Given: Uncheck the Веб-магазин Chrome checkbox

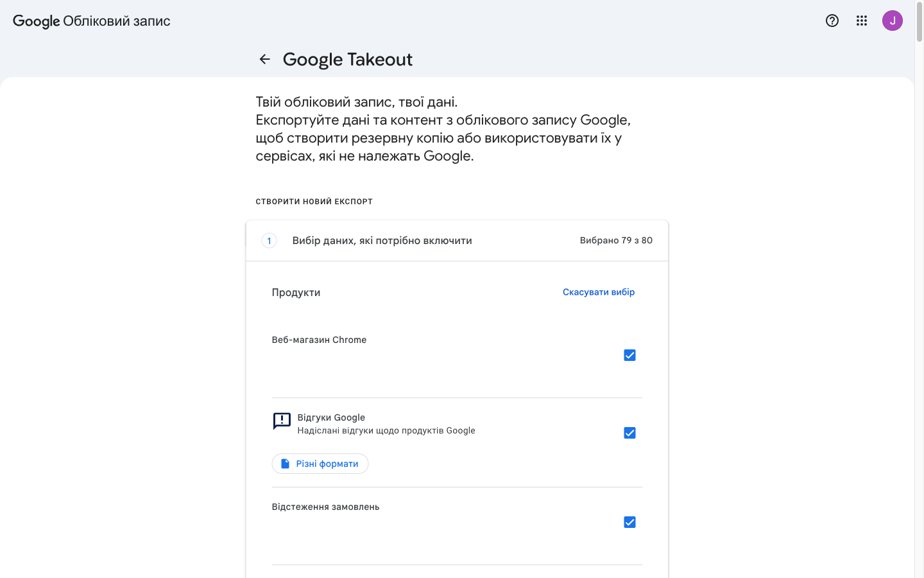Looking at the screenshot, I should [629, 355].
